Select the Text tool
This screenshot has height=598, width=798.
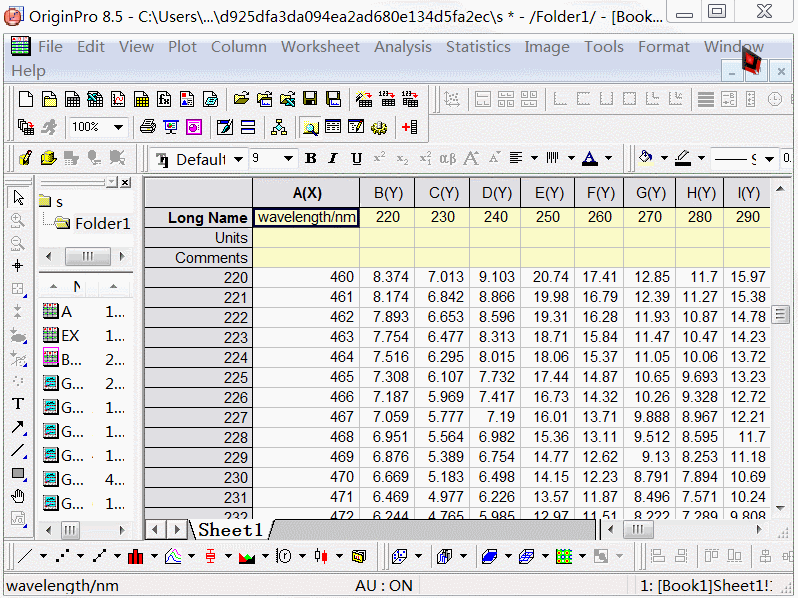point(18,404)
